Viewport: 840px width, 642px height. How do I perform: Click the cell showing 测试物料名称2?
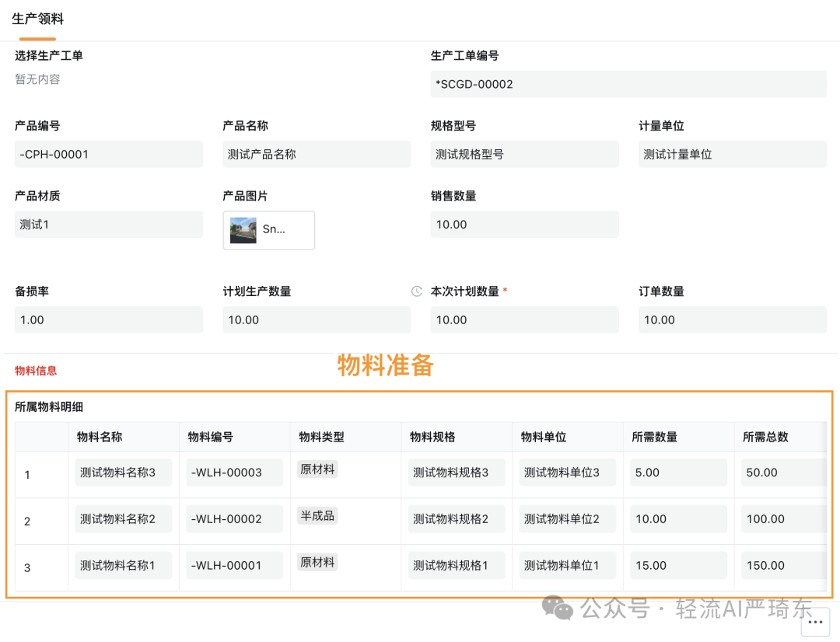click(123, 518)
